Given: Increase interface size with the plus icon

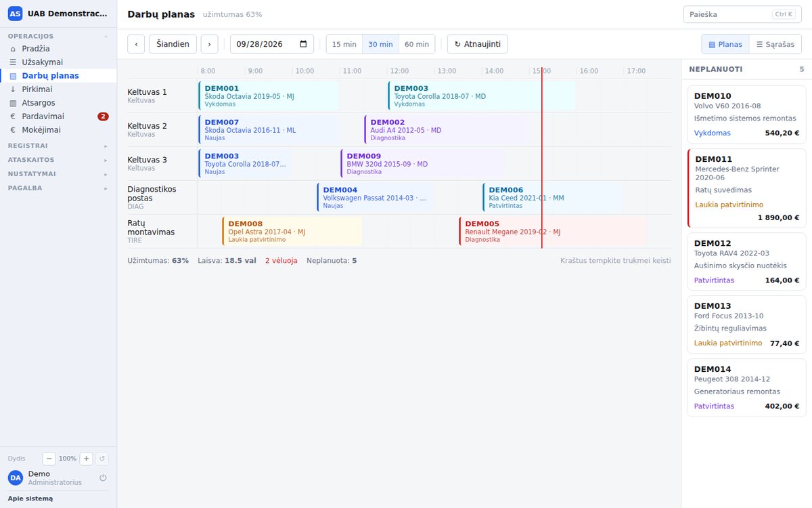Looking at the screenshot, I should tap(86, 459).
